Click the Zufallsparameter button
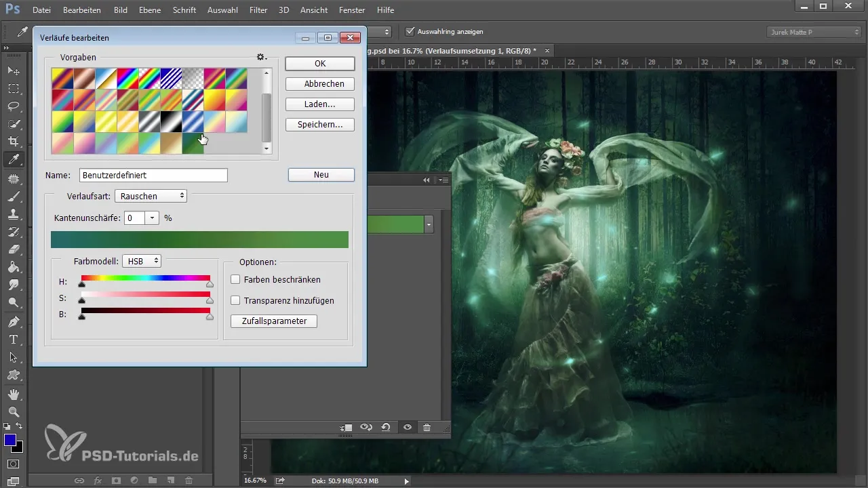This screenshot has height=488, width=868. 274,321
